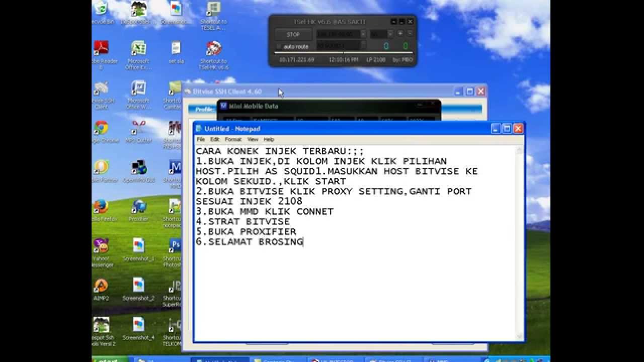Screen dimensions: 644x362
Task: Open the set.sla file on desktop
Action: [x=176, y=51]
